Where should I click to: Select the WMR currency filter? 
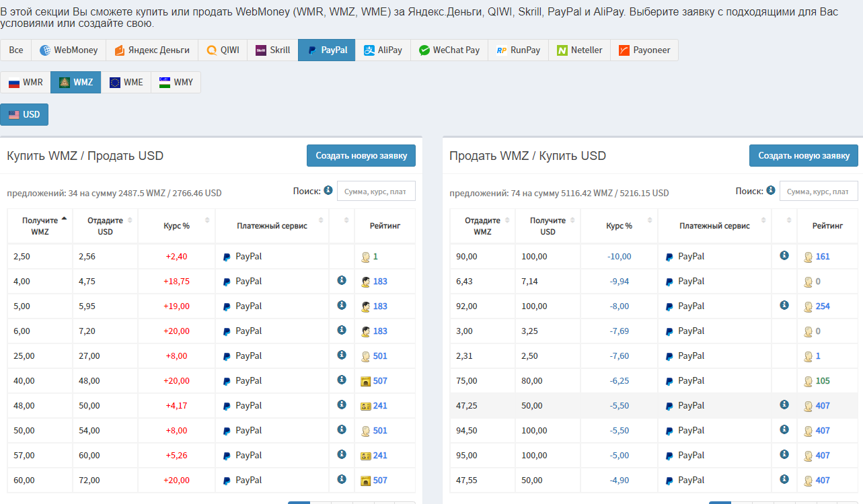pos(26,83)
